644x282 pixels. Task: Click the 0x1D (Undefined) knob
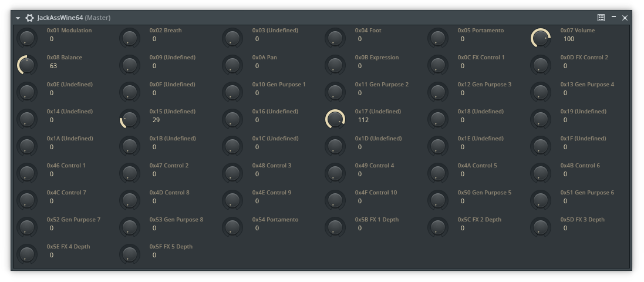click(335, 146)
